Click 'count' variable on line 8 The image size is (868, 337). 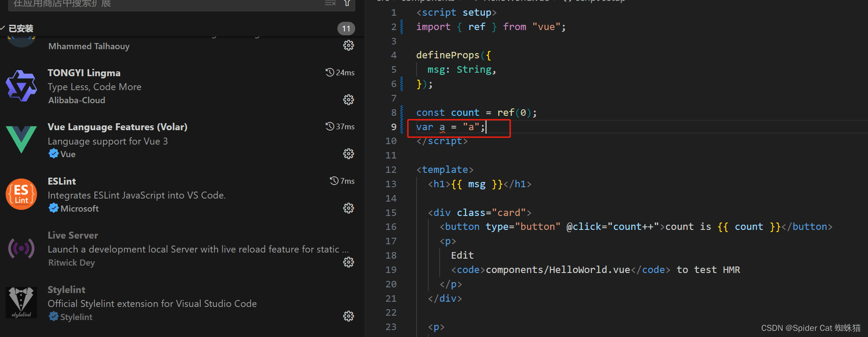(465, 112)
